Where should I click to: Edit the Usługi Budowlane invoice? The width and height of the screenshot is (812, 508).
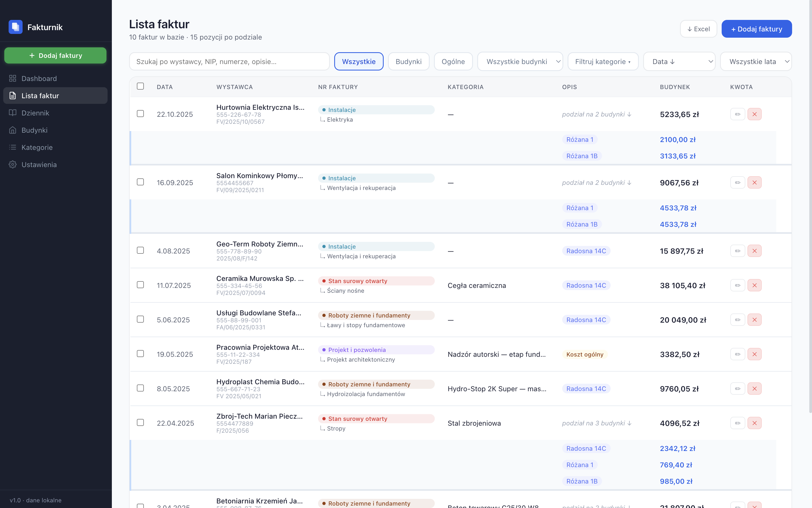pyautogui.click(x=738, y=320)
